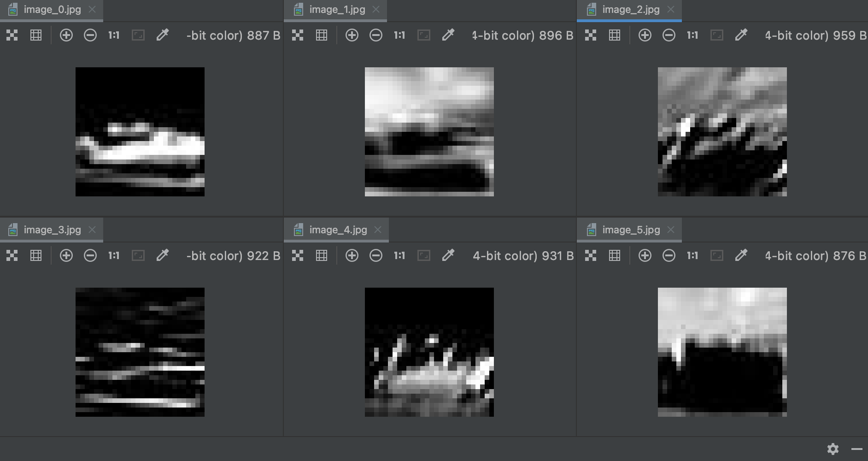
Task: Zoom out on image_1.jpg
Action: point(376,35)
